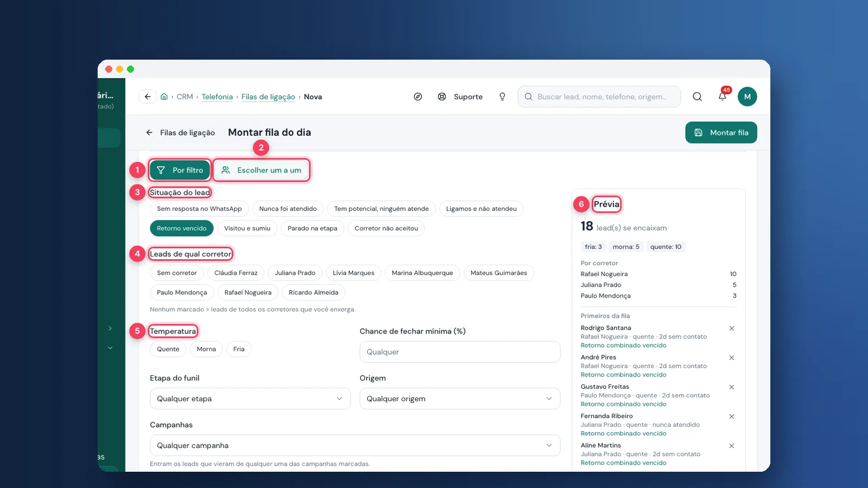Filter by corretor Rafael Nogueira chip
Image resolution: width=868 pixels, height=488 pixels.
click(x=248, y=292)
